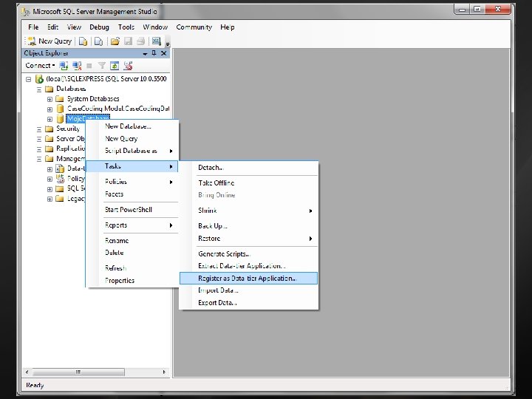Viewport: 532px width, 399px height.
Task: Open Script Database as submenu
Action: (132, 151)
